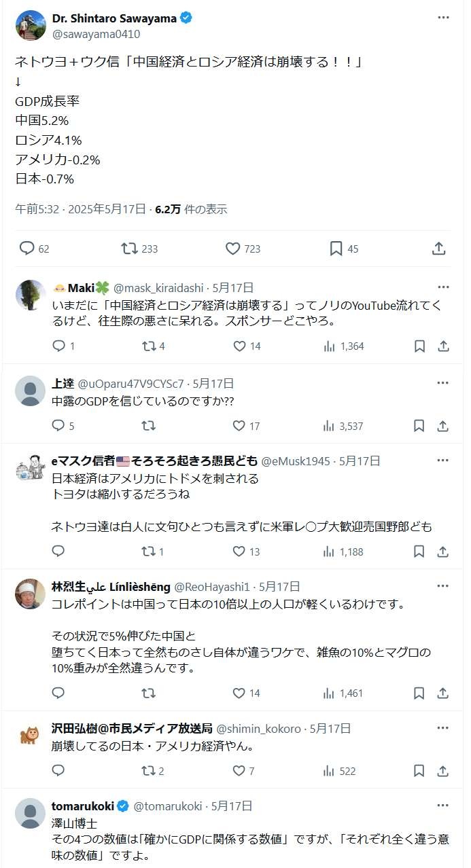The height and width of the screenshot is (868, 471).
Task: Repost Maki's reply with 4 reposts
Action: point(148,346)
